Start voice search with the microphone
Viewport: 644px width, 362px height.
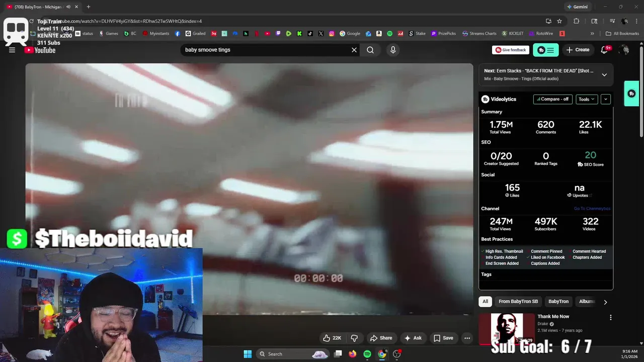[393, 50]
